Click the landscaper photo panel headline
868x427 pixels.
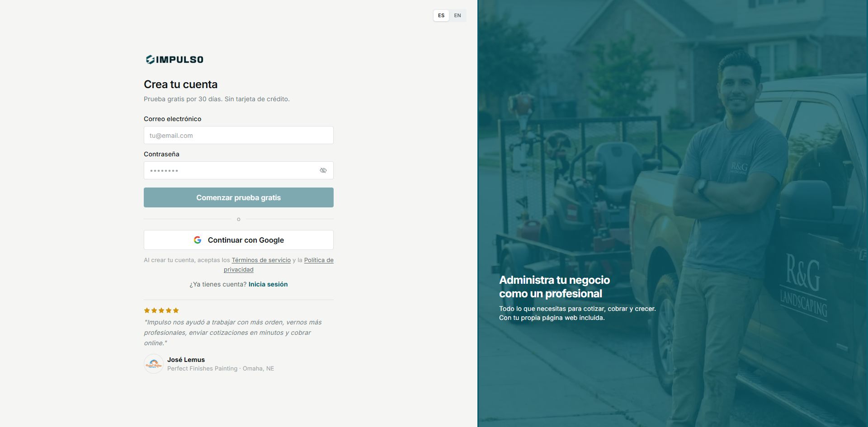click(555, 286)
